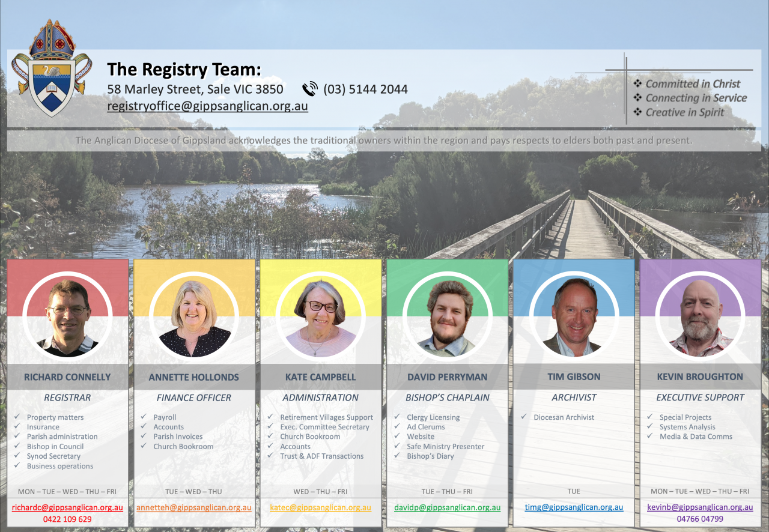Select the DAVID PERRYMAN name banner

point(447,377)
